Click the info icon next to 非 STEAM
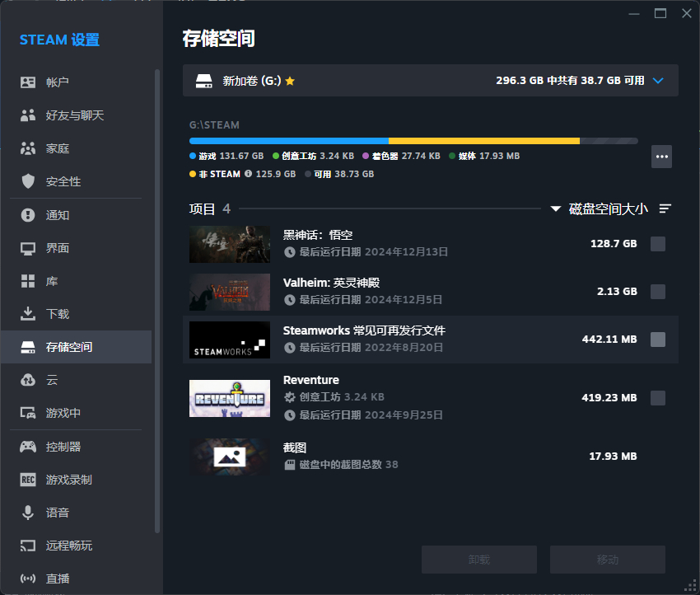This screenshot has height=595, width=700. coord(248,174)
